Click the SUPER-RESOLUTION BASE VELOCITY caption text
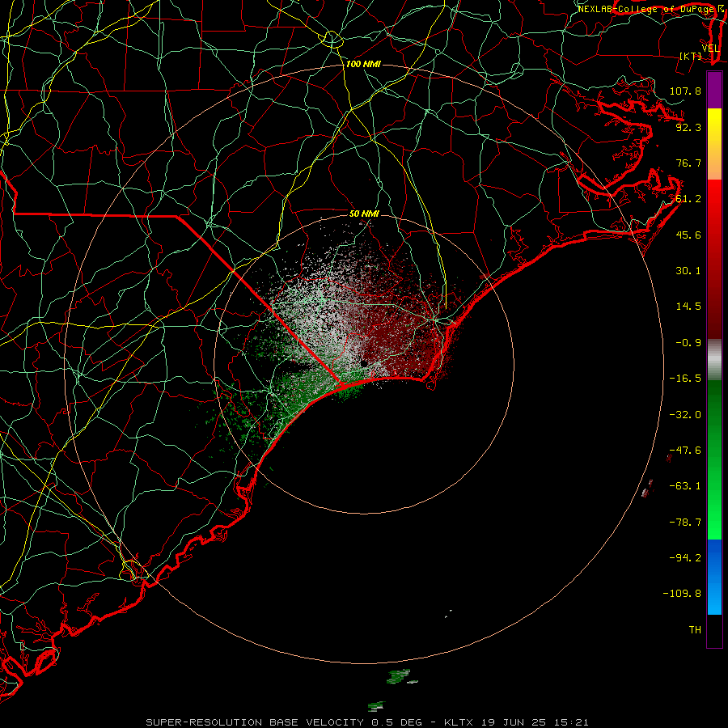Image resolution: width=728 pixels, height=728 pixels. (x=255, y=722)
